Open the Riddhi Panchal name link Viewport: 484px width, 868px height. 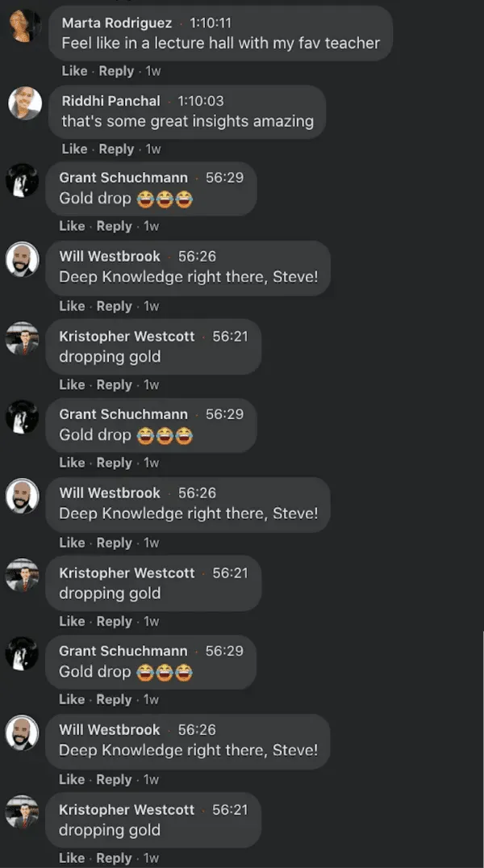pyautogui.click(x=111, y=101)
